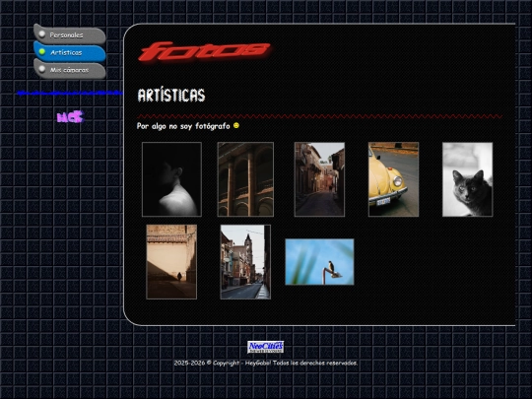Viewport: 532px width, 399px height.
Task: Open the walking silhouette wall thumbnail
Action: tap(171, 262)
